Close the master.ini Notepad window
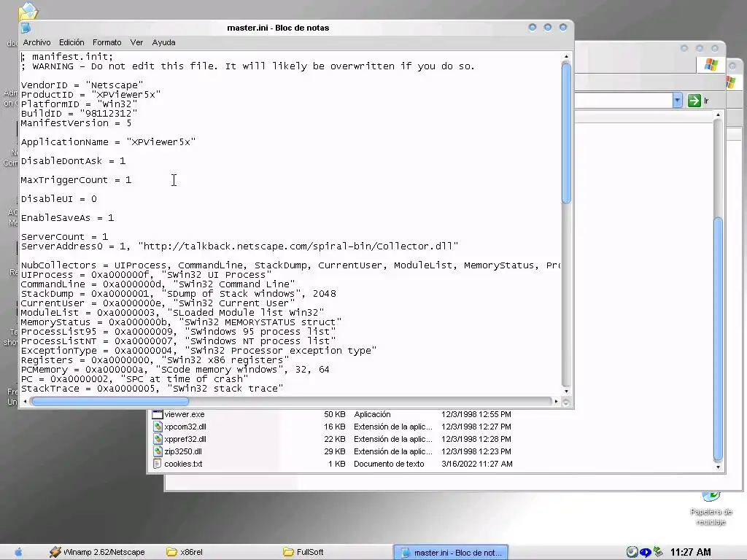Screen dimensions: 747x560 [x=563, y=27]
